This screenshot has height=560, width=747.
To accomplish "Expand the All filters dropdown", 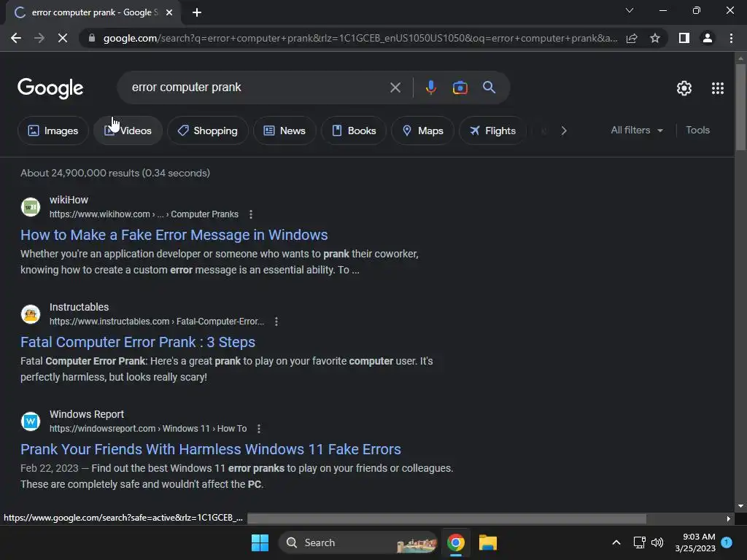I will point(637,130).
